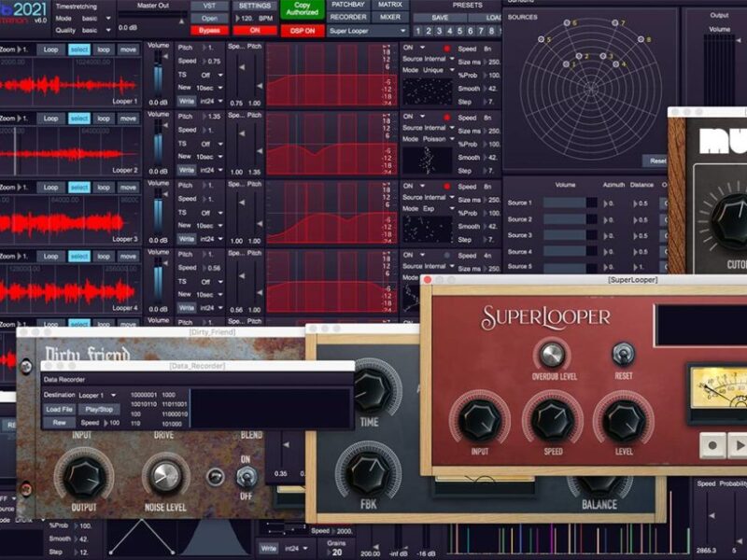Adjust the Source 1 volume slider
The height and width of the screenshot is (560, 747).
point(570,203)
